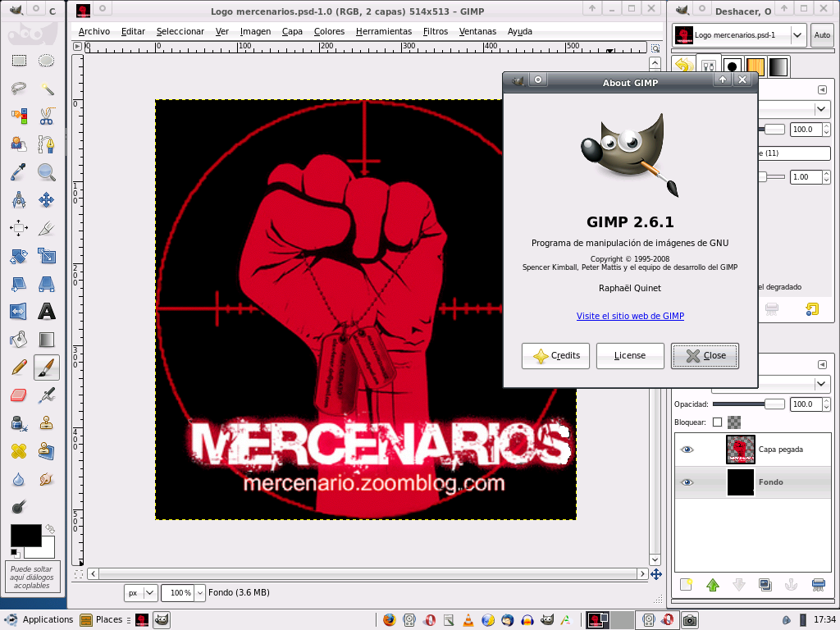The image size is (840, 630).
Task: Select the Airbrush tool
Action: (47, 395)
